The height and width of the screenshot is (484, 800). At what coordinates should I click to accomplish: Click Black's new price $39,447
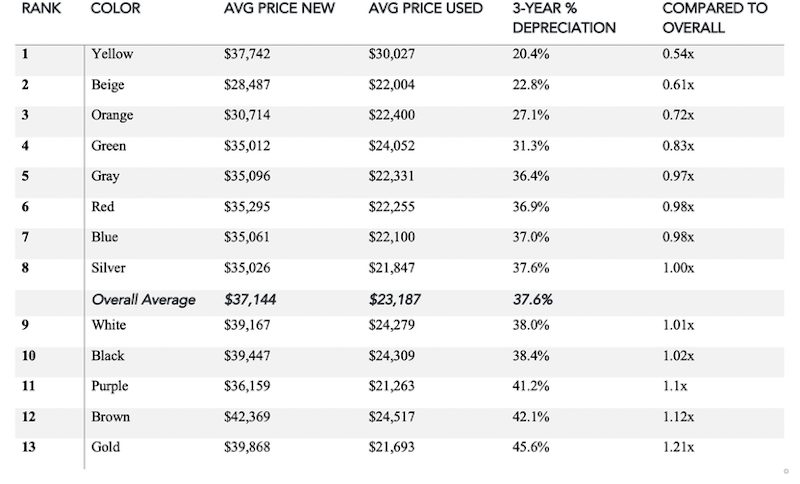click(x=247, y=356)
